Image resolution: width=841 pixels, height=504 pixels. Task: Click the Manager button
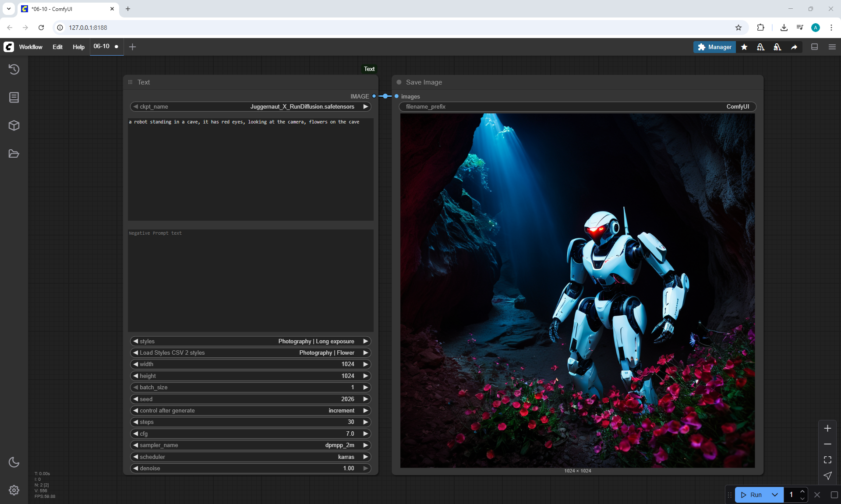coord(714,47)
